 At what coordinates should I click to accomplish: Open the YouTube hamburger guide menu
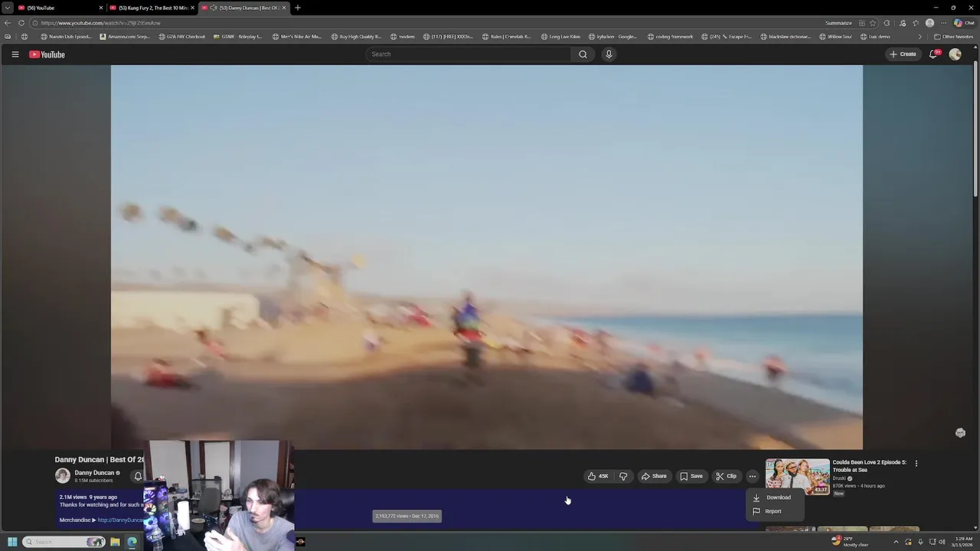(15, 54)
